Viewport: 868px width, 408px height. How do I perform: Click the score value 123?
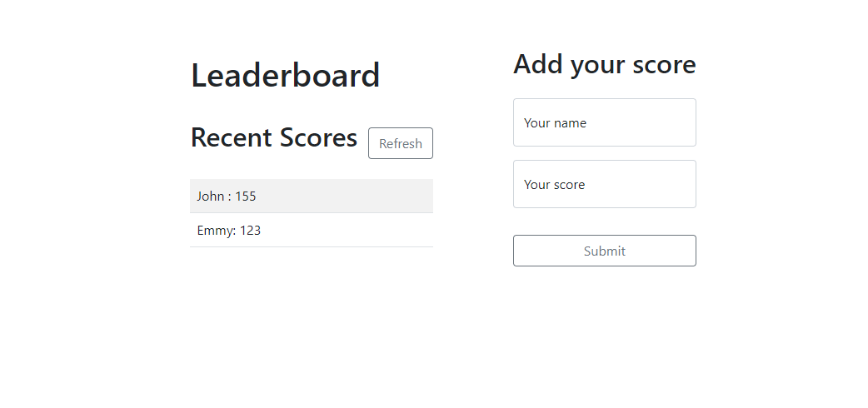point(250,231)
